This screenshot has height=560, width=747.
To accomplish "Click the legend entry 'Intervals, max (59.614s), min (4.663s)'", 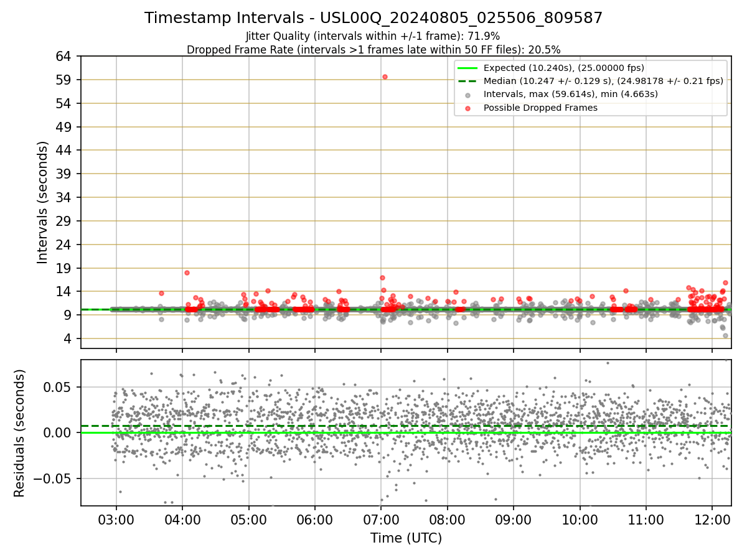I will click(x=571, y=94).
